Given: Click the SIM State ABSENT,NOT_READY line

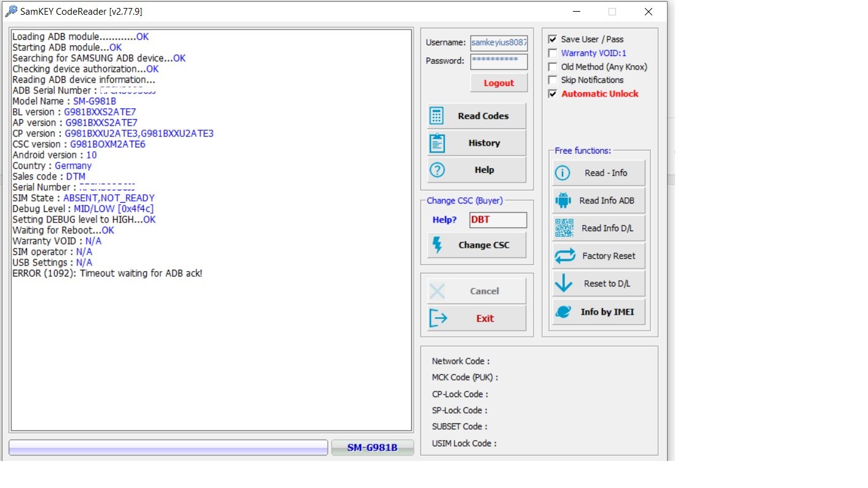Looking at the screenshot, I should coord(84,198).
